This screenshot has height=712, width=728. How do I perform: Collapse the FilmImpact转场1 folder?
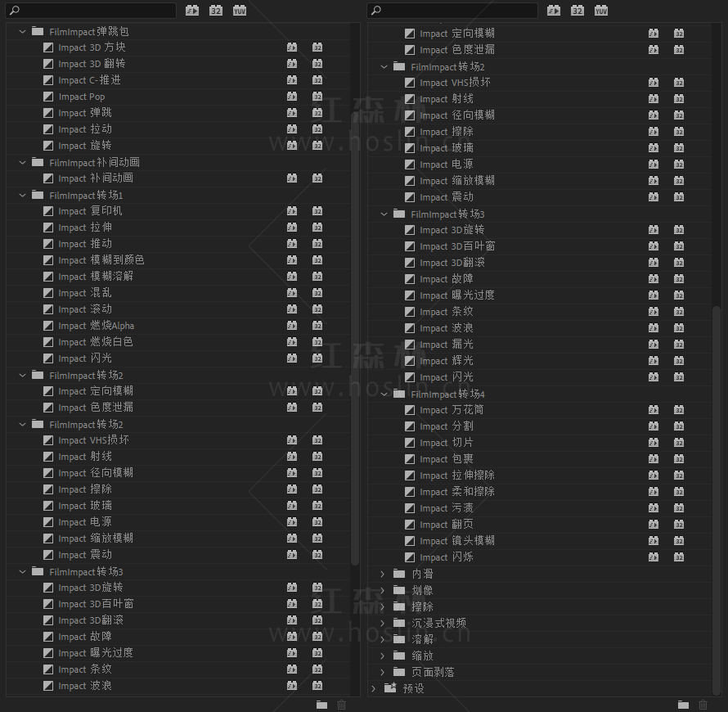[x=22, y=196]
